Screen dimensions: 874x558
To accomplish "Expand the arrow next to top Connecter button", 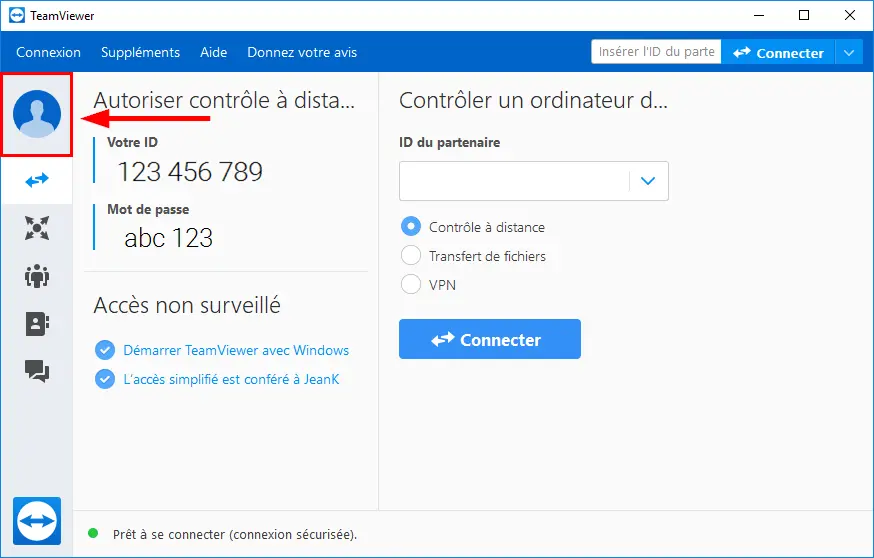I will click(849, 53).
